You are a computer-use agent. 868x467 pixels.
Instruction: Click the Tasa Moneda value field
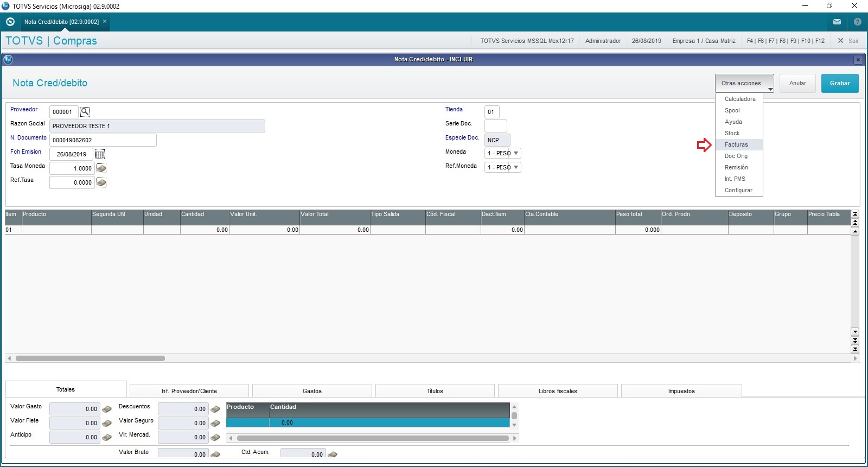click(x=72, y=168)
